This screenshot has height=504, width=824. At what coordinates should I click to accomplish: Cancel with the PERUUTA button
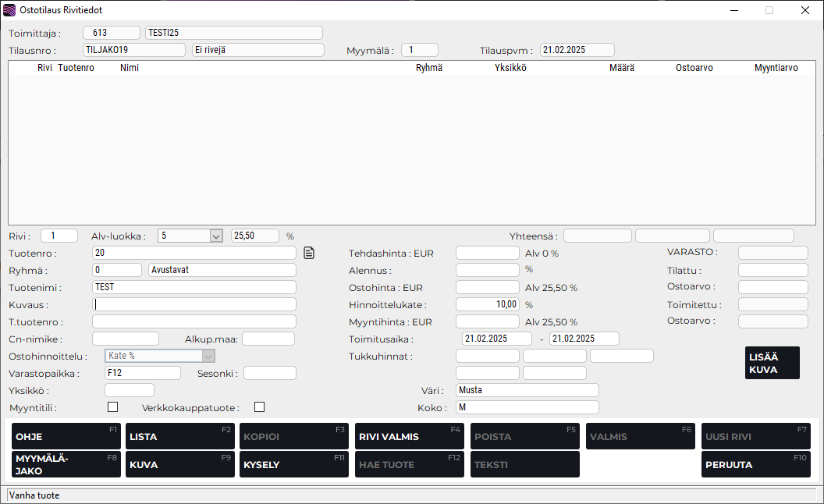coord(755,464)
